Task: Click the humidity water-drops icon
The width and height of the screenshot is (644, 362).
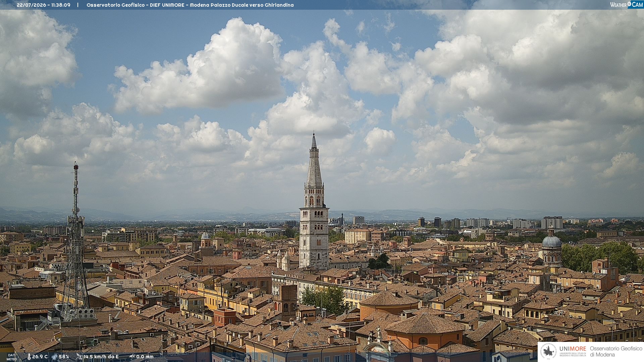Action: (54, 357)
